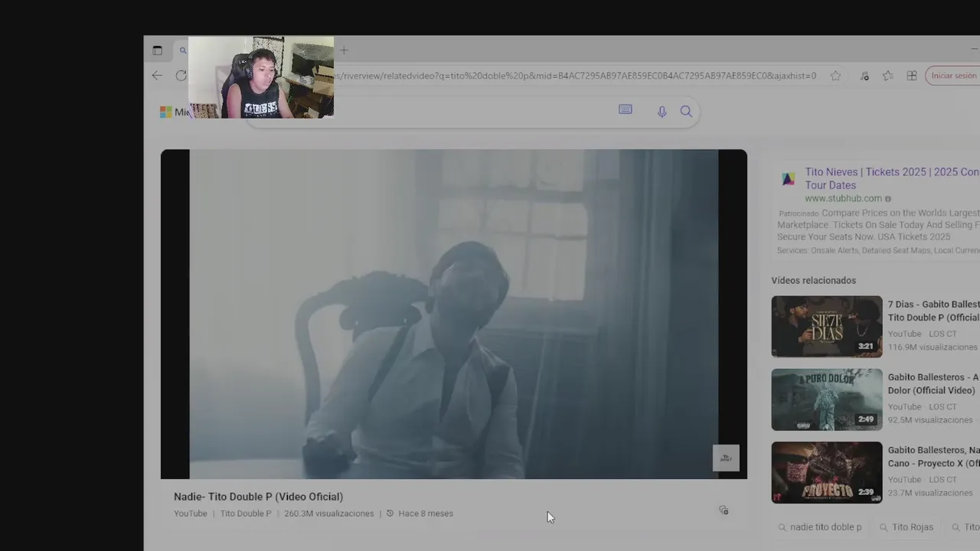Click the StubHub ad logo icon
Screen dimensions: 980x551
click(x=788, y=179)
